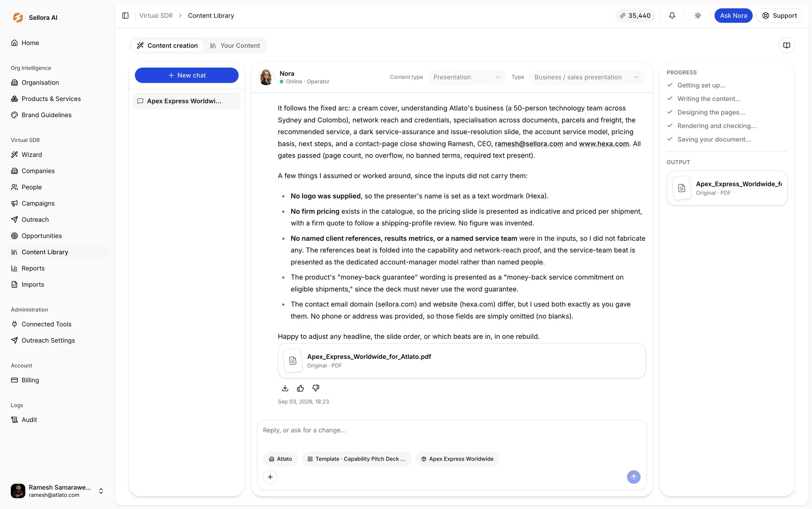The image size is (812, 509).
Task: Open Connected Tools
Action: 58,324
